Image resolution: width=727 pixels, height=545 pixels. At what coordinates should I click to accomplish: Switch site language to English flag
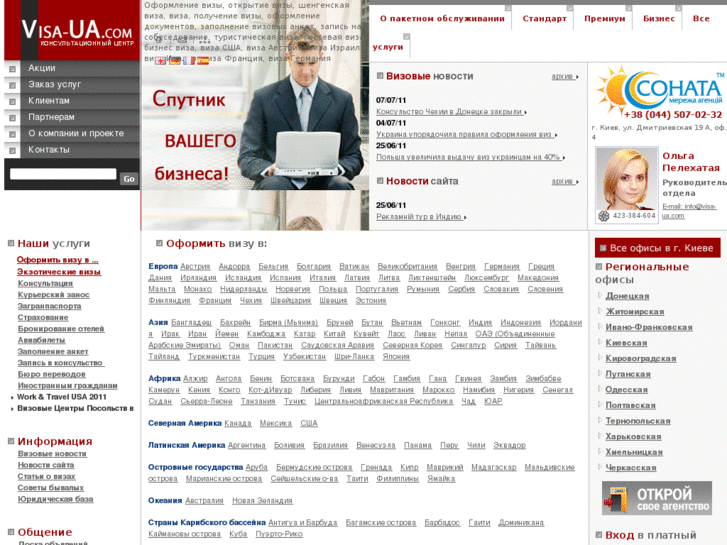pyautogui.click(x=160, y=61)
